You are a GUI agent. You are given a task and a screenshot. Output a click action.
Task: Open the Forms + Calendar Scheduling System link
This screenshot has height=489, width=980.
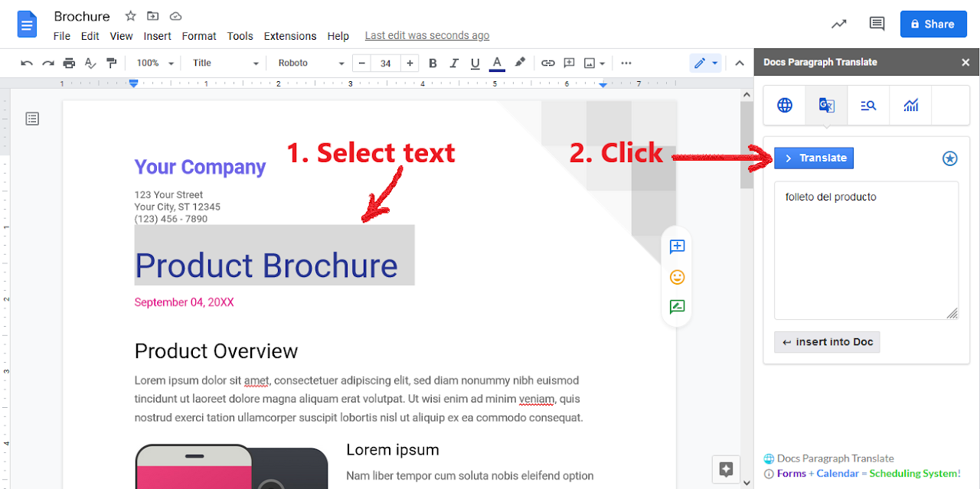[868, 474]
